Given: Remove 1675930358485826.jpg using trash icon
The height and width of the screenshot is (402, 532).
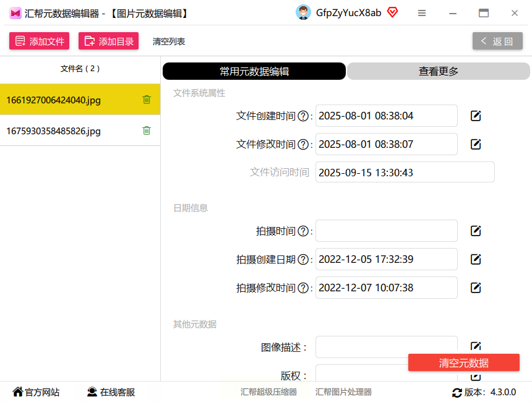Looking at the screenshot, I should (x=147, y=130).
